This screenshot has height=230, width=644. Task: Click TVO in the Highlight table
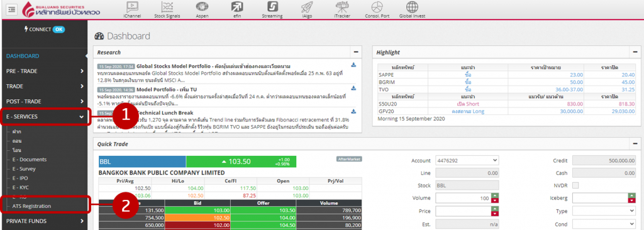click(383, 89)
